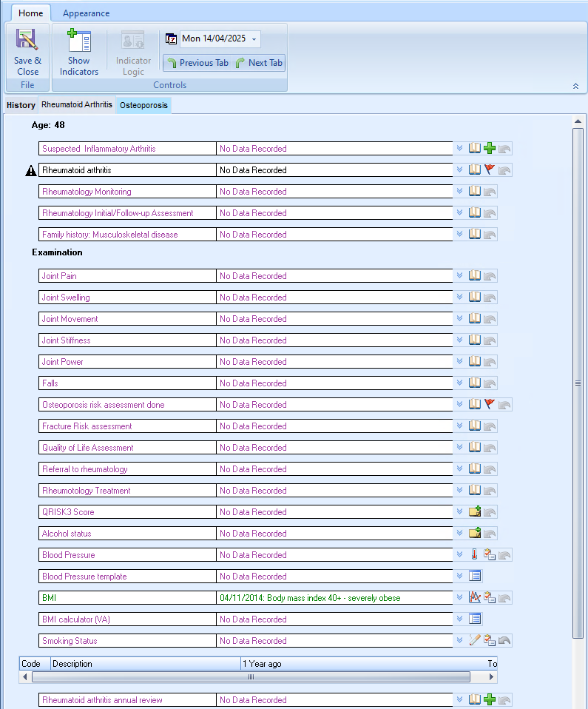Switch to the Appearance ribbon tab
This screenshot has width=588, height=709.
[x=86, y=13]
